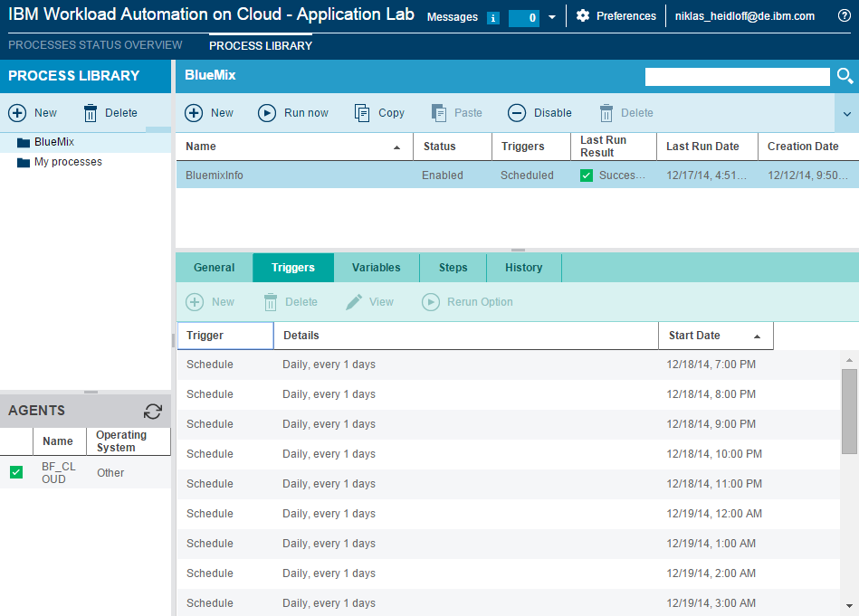Click the Rerun Option button label
Viewport: 859px width, 616px height.
(480, 302)
